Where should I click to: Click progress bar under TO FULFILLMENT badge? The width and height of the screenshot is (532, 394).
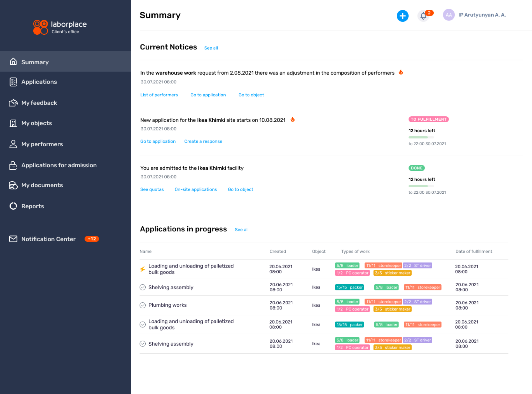[x=421, y=137]
